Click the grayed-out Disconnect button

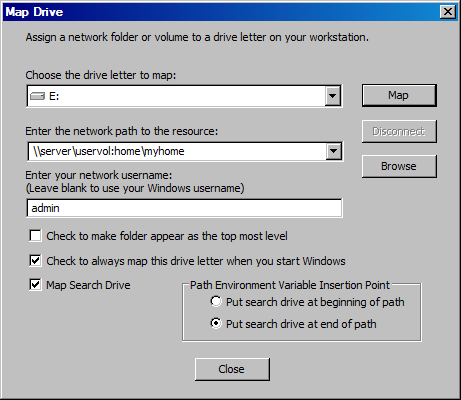tap(399, 131)
